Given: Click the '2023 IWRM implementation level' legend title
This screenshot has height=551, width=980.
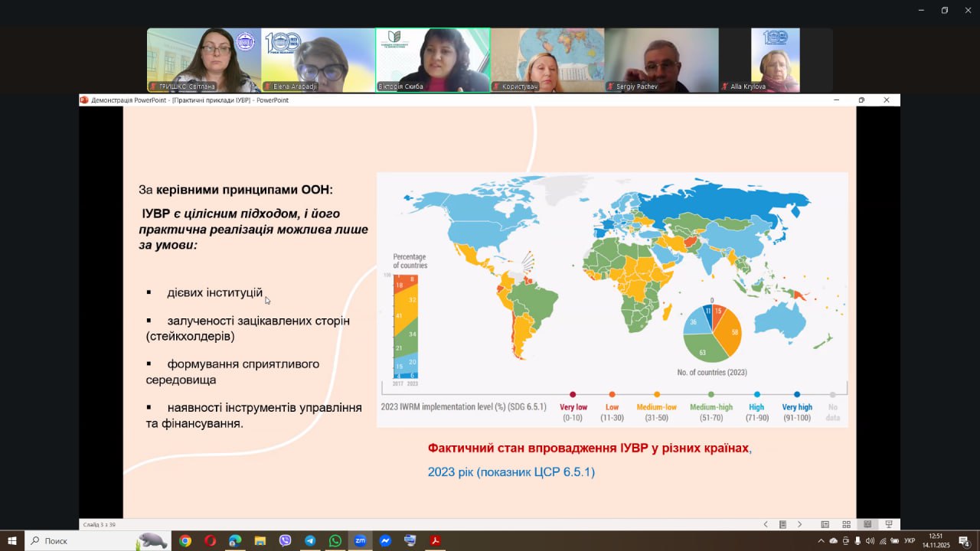Looking at the screenshot, I should 463,407.
